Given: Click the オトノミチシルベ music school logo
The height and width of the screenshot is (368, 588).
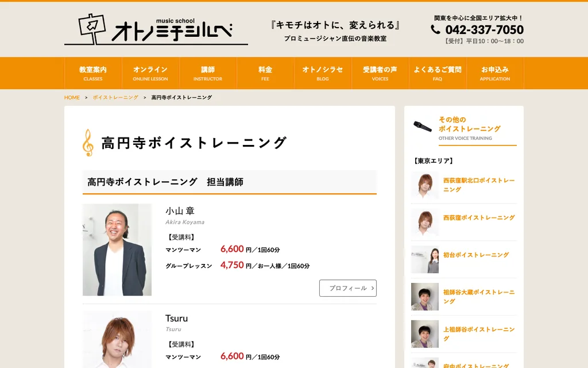Looking at the screenshot, I should coord(156,29).
